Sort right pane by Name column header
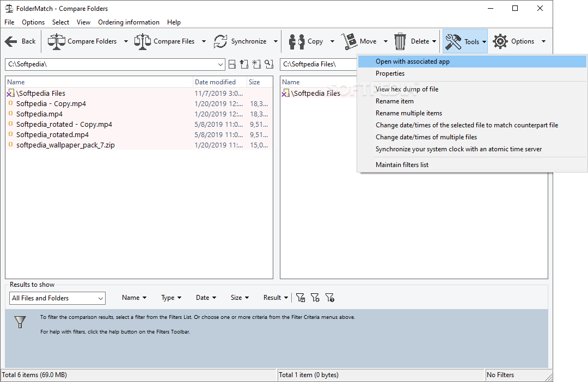Viewport: 588px width, 382px height. [x=318, y=82]
